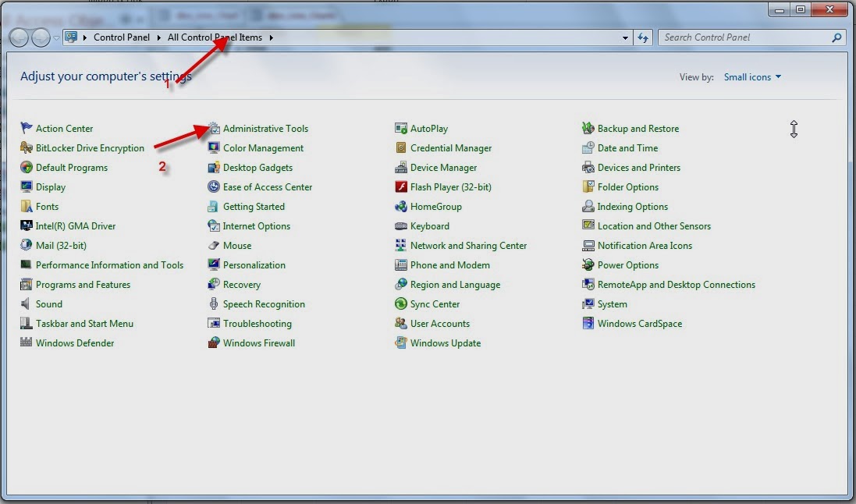Click the Mouse icon
Screen dimensions: 856x504
214,245
